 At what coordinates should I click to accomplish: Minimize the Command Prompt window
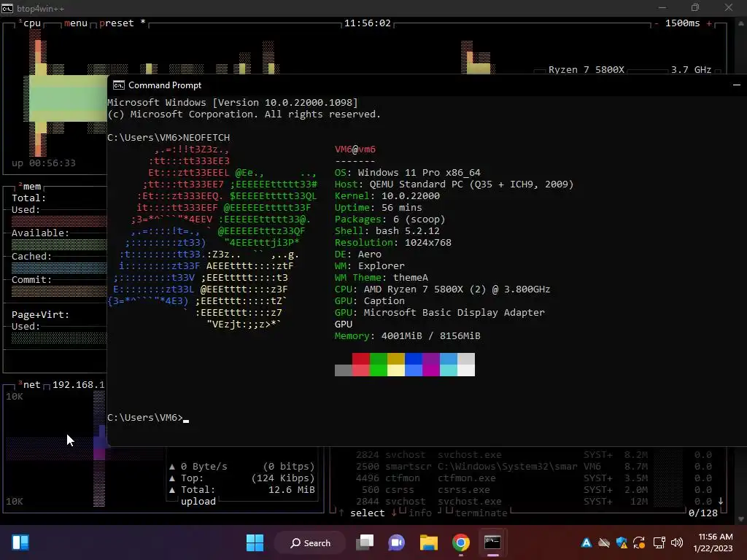(737, 85)
